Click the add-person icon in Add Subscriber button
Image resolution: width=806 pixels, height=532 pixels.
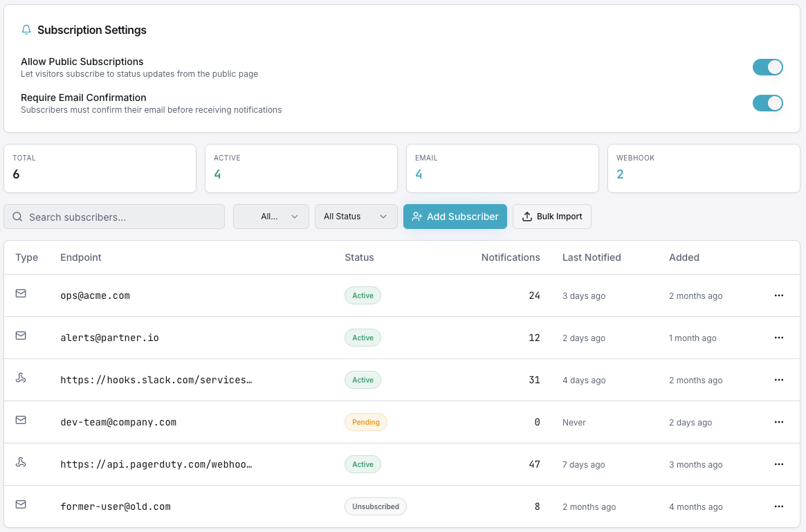(417, 217)
